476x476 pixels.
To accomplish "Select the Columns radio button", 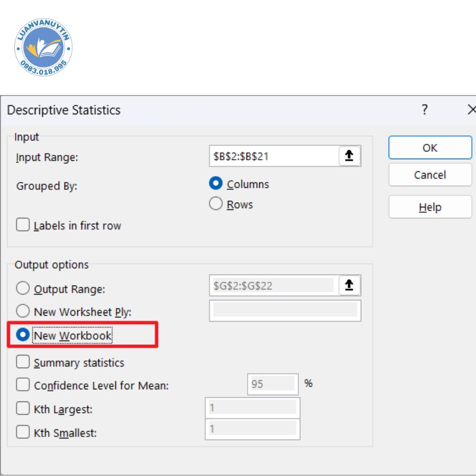I will (216, 184).
